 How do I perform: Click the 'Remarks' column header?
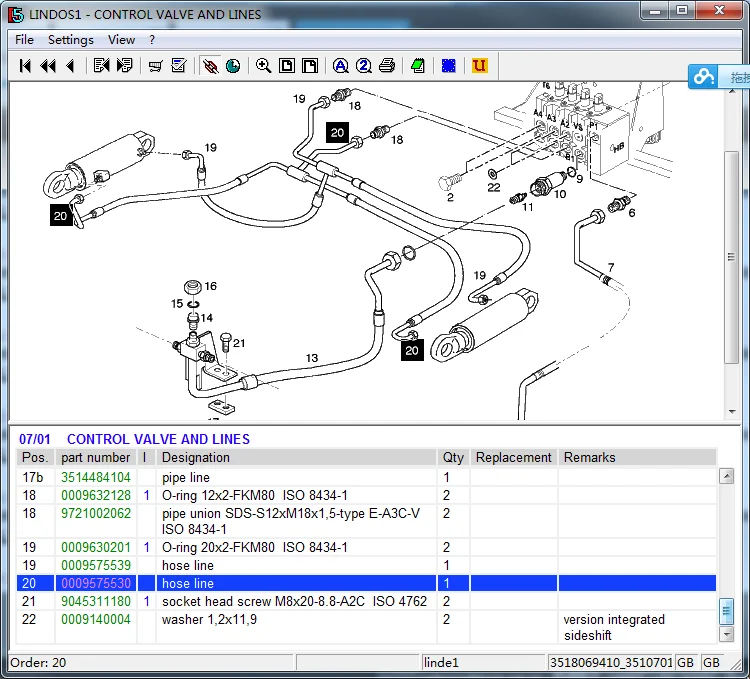[x=637, y=457]
